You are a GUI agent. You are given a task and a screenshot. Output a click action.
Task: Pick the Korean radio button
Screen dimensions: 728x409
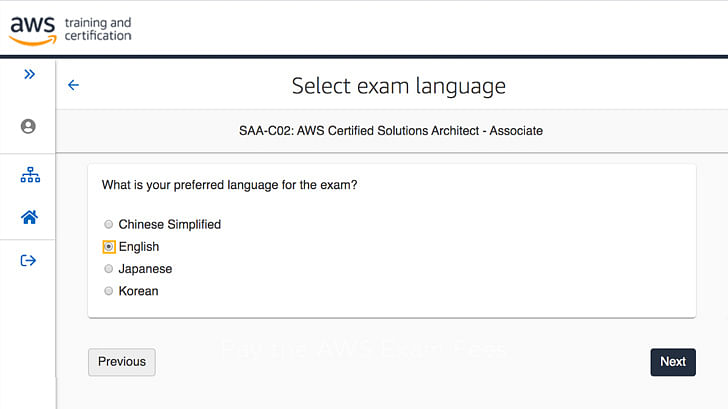pyautogui.click(x=109, y=291)
